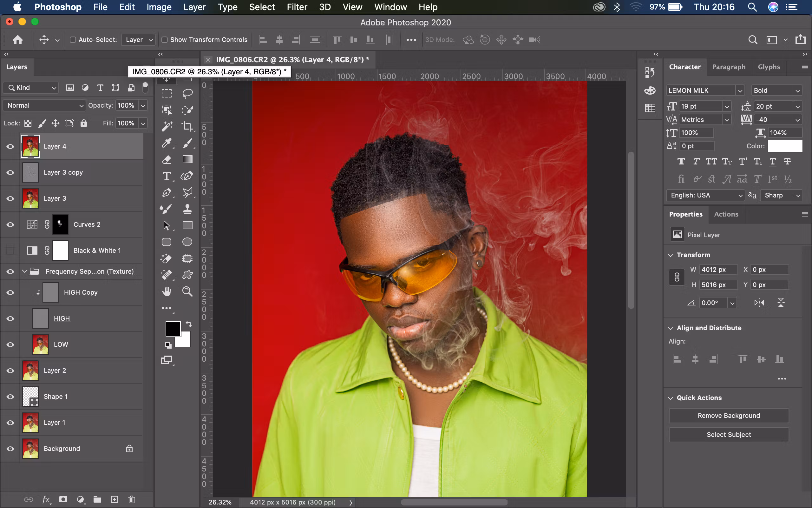This screenshot has width=812, height=508.
Task: Swap foreground and background colors
Action: click(189, 324)
